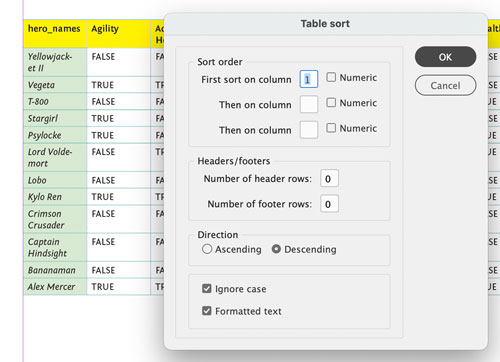500x362 pixels.
Task: Select the T-800 table cell
Action: (x=55, y=102)
